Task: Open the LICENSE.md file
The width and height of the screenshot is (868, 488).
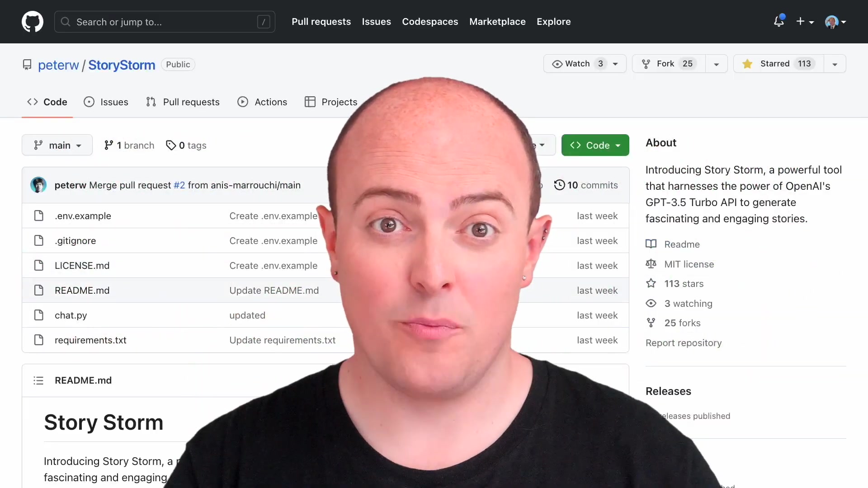Action: click(x=82, y=266)
